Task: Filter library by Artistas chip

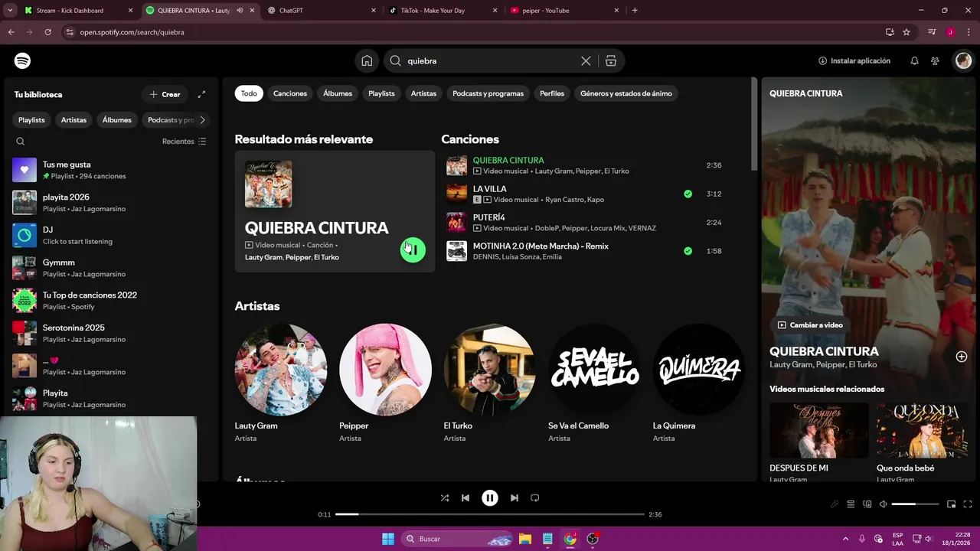Action: click(x=73, y=120)
